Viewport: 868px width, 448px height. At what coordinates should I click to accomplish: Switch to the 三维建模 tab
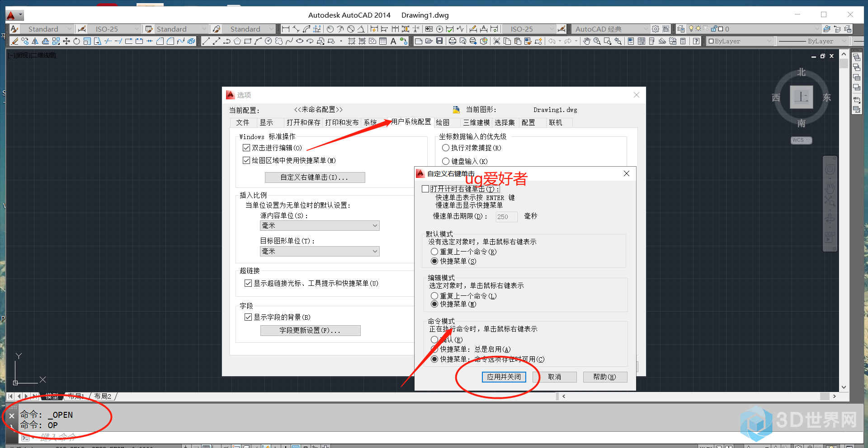tap(476, 123)
